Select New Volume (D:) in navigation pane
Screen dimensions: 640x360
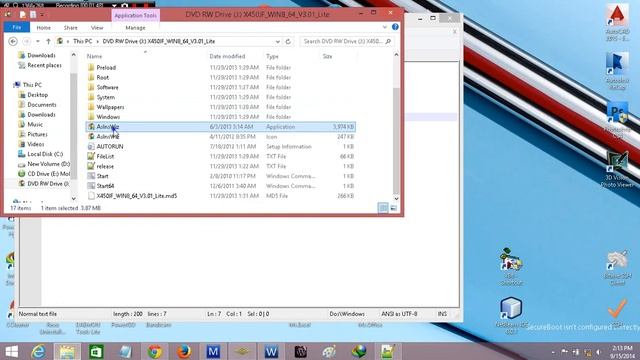click(x=49, y=164)
